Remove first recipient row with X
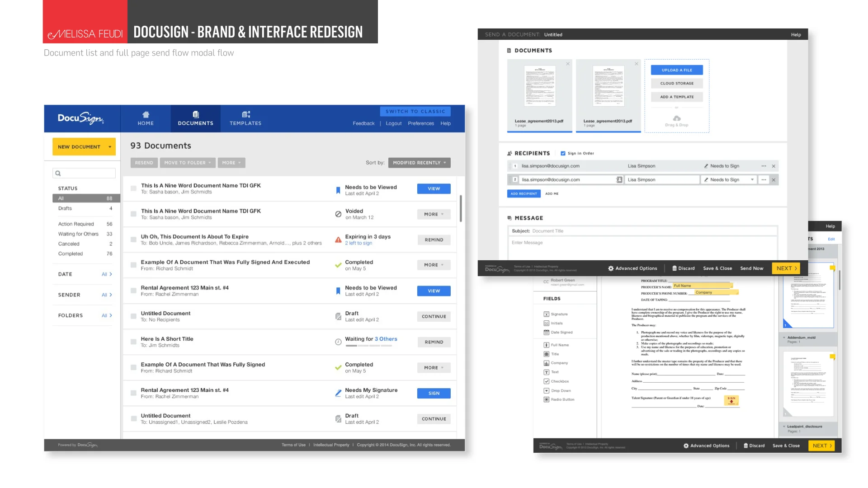868x488 pixels. [x=774, y=166]
